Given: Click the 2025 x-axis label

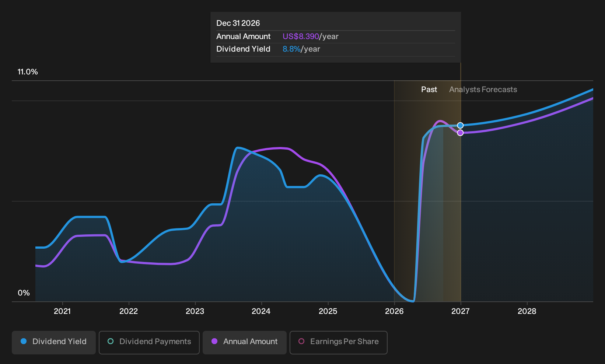Looking at the screenshot, I should (x=328, y=311).
